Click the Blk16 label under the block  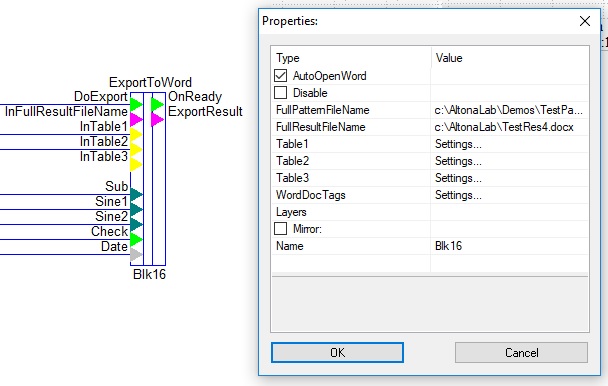(x=149, y=274)
